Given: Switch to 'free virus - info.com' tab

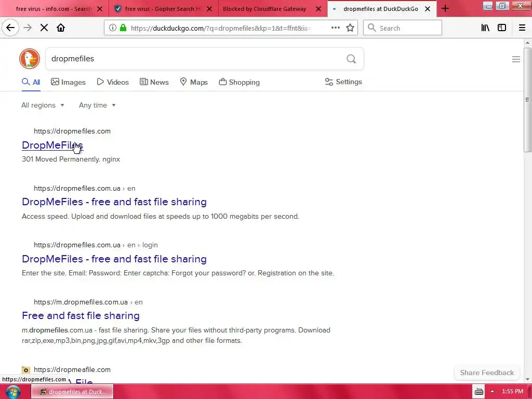Looking at the screenshot, I should (x=54, y=9).
